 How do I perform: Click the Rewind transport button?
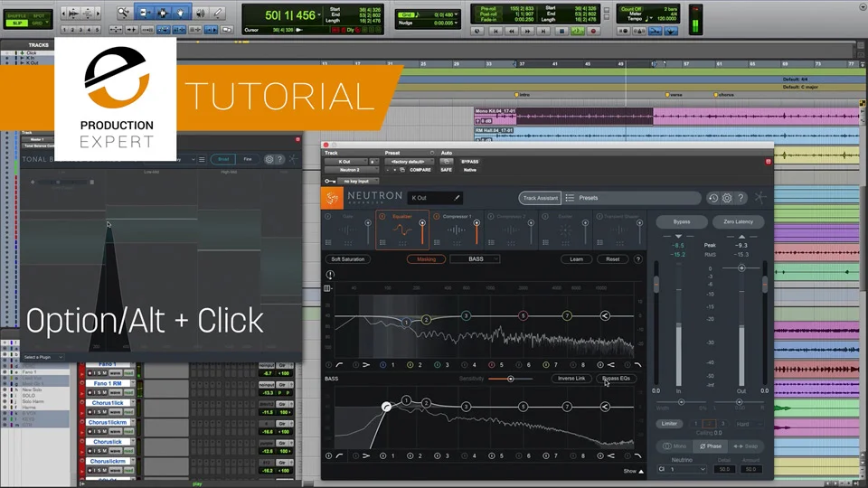(x=512, y=31)
